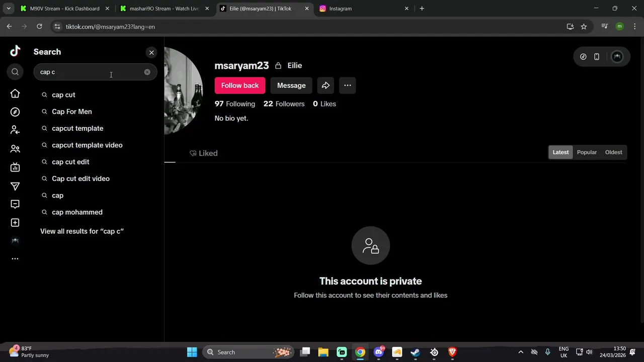The height and width of the screenshot is (362, 644).
Task: Open Chrome profile avatar "m"
Action: click(619, 27)
